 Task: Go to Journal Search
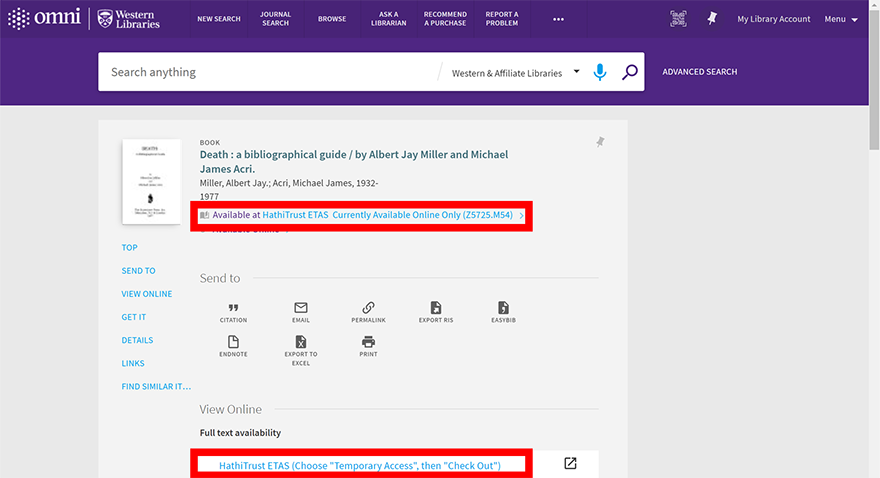[x=275, y=19]
